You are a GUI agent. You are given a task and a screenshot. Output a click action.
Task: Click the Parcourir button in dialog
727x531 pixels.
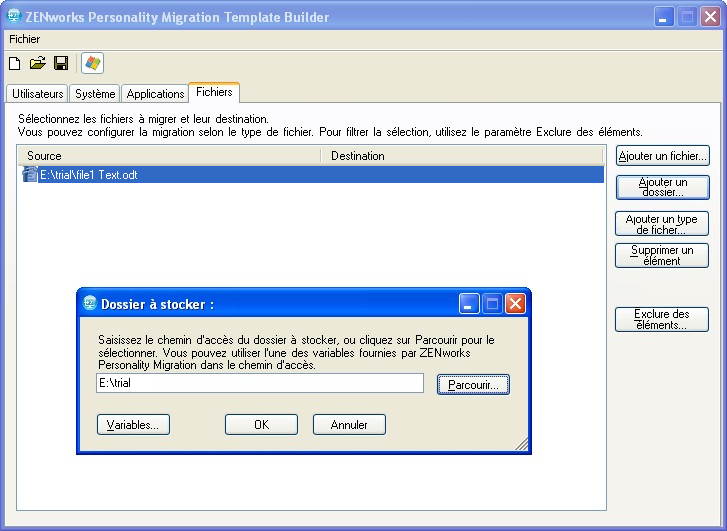[x=473, y=385]
